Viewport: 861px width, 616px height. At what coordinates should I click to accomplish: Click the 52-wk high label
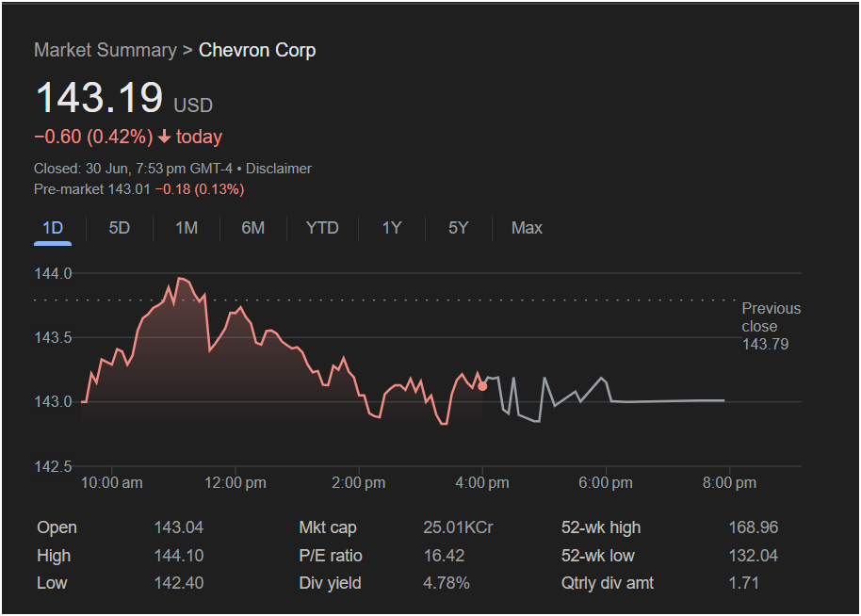pyautogui.click(x=601, y=527)
